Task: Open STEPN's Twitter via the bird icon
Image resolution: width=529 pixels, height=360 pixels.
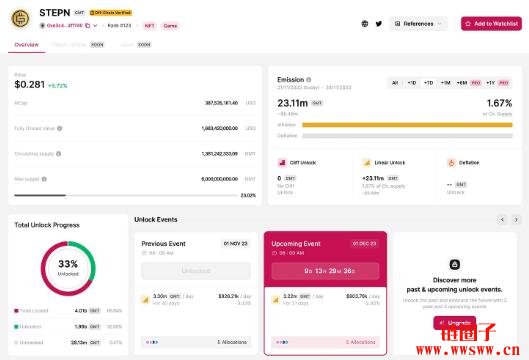Action: pyautogui.click(x=379, y=24)
